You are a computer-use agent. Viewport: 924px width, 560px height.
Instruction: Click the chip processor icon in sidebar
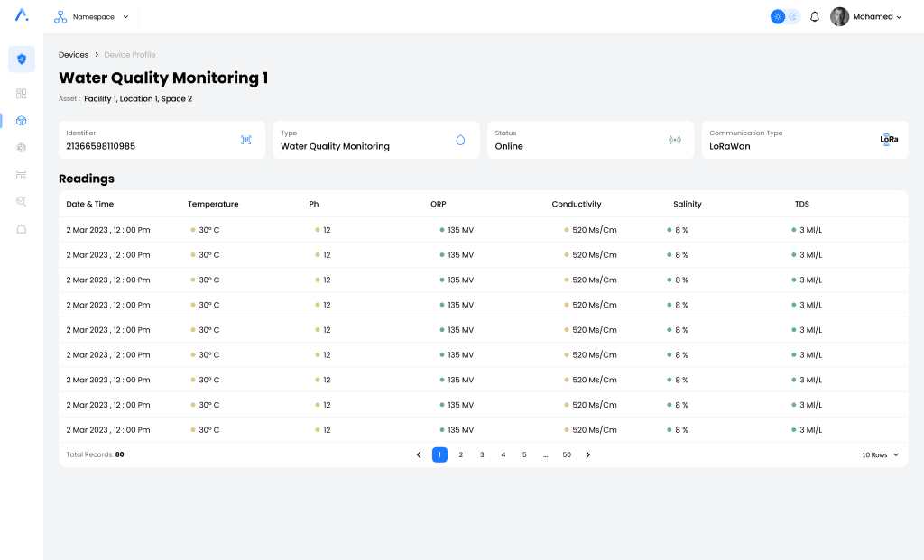[x=22, y=147]
